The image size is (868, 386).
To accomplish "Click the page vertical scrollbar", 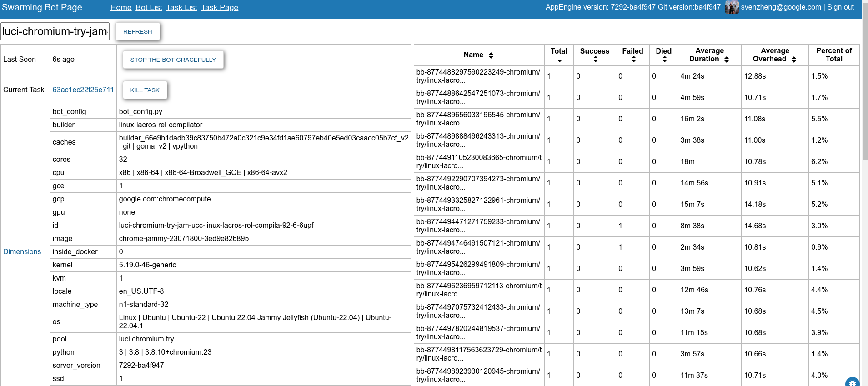I will (865, 91).
